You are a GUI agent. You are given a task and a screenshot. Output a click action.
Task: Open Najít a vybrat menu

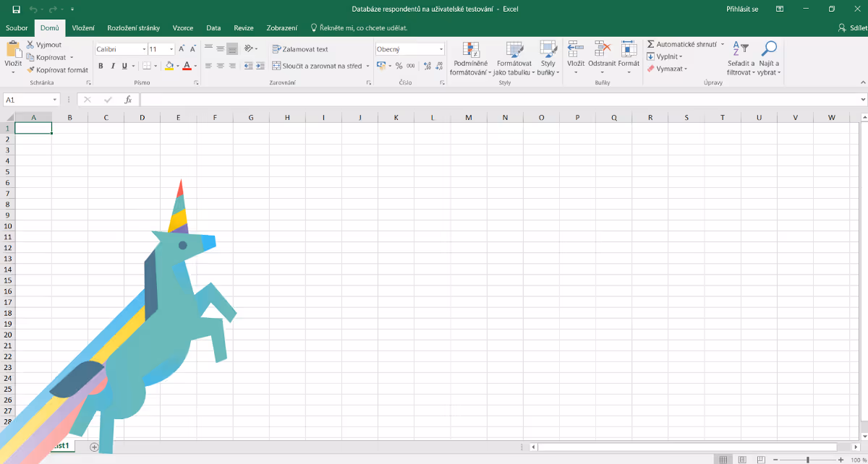(x=769, y=59)
